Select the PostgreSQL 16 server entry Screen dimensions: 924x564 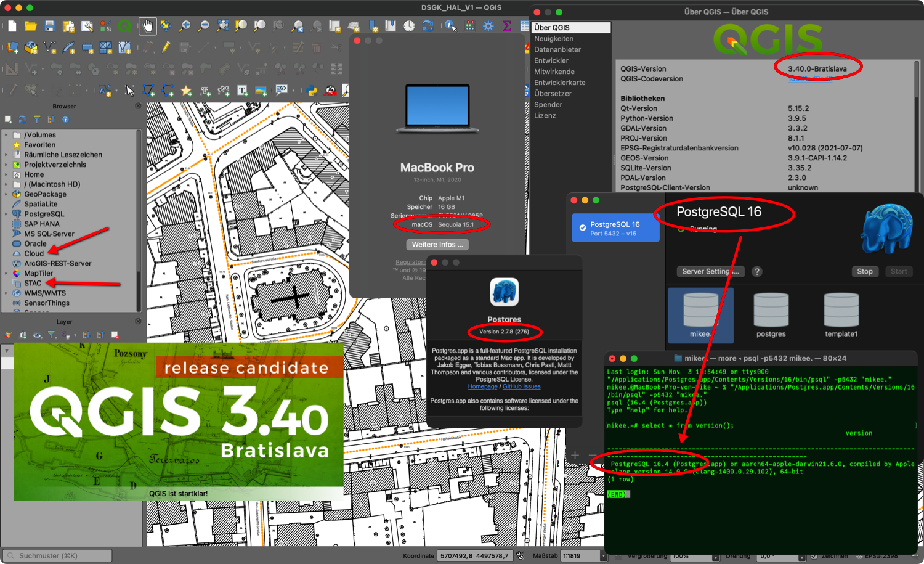[x=615, y=228]
